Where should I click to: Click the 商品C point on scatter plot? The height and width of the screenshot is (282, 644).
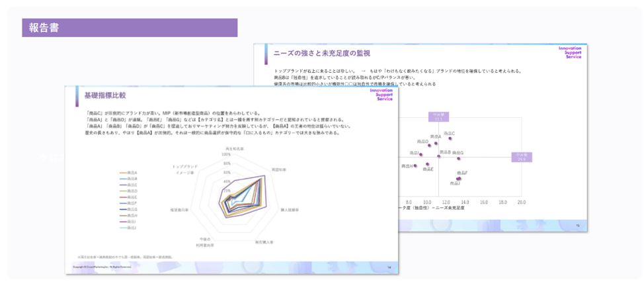[451, 138]
